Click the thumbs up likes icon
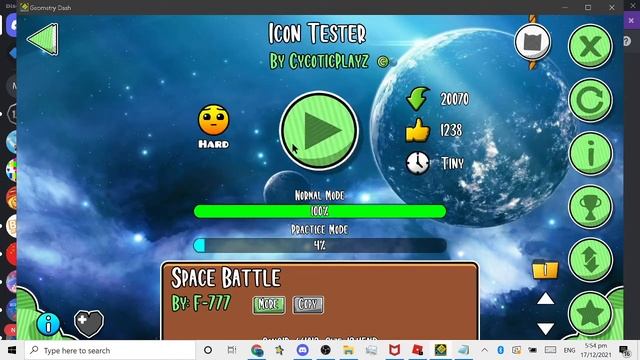Screen dimensions: 640x360 (x=418, y=131)
